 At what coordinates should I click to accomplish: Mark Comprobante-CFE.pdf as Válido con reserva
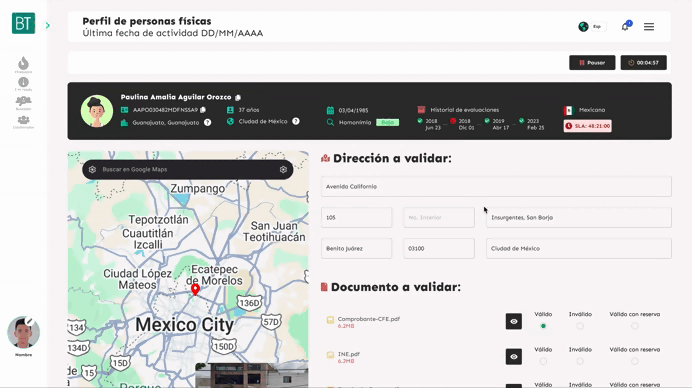pyautogui.click(x=635, y=326)
